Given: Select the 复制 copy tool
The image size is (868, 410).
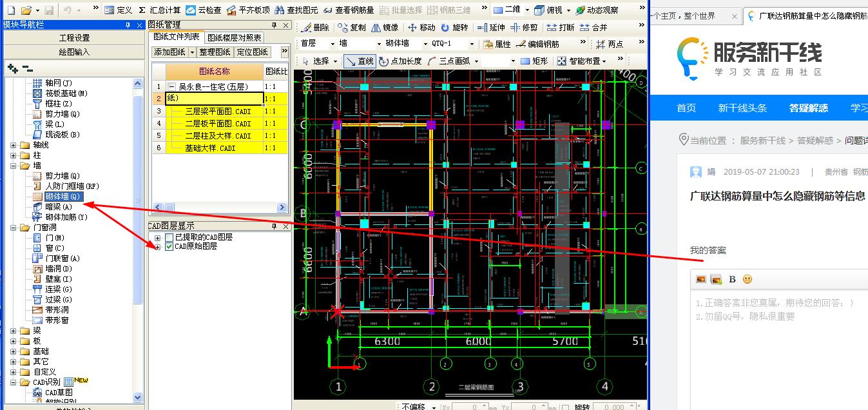Looking at the screenshot, I should coord(352,27).
